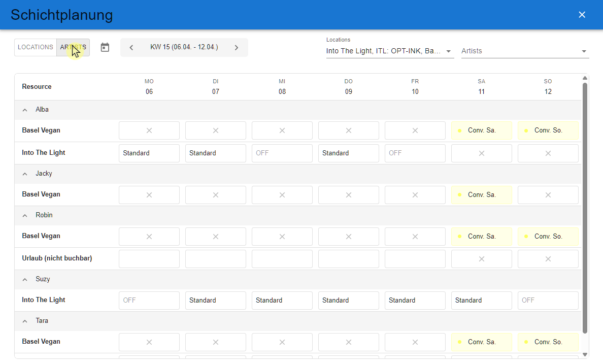The height and width of the screenshot is (364, 603).
Task: Click Alba Into The Light Saturday X cell
Action: (482, 153)
